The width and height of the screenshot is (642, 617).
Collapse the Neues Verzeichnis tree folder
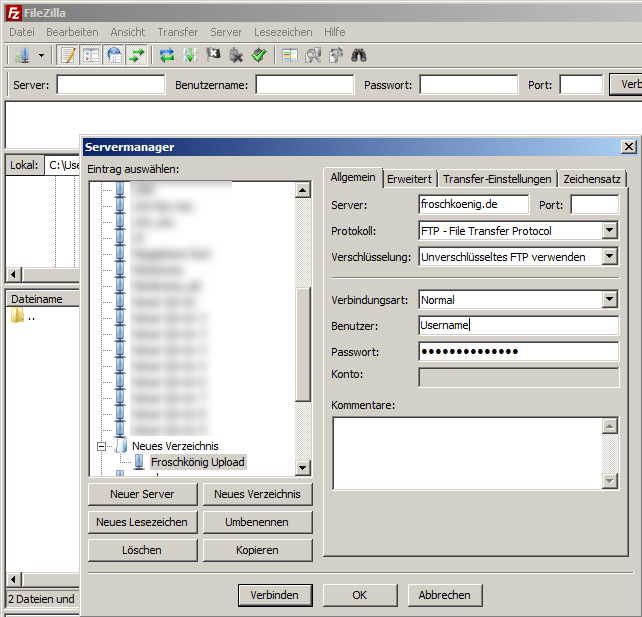coord(101,446)
